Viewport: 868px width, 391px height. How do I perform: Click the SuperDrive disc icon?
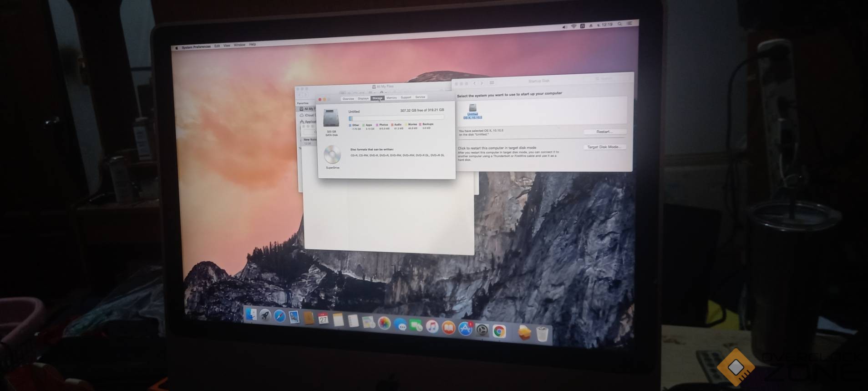point(332,155)
